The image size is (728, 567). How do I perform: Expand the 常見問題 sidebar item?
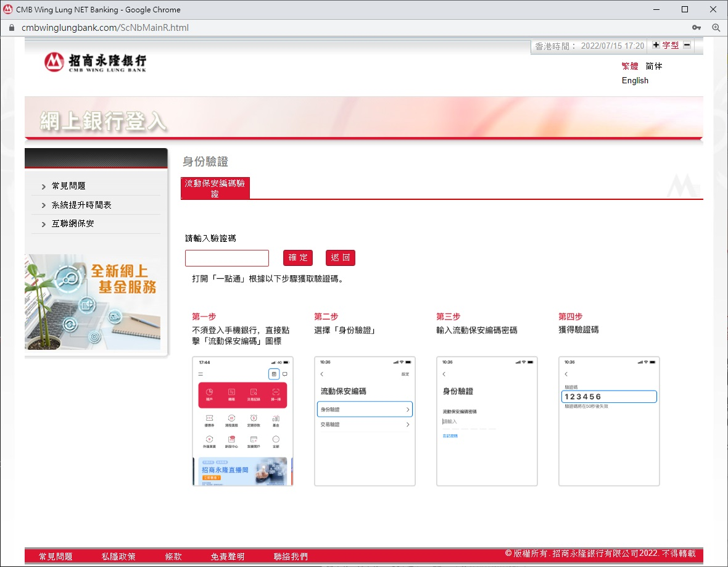pos(68,186)
